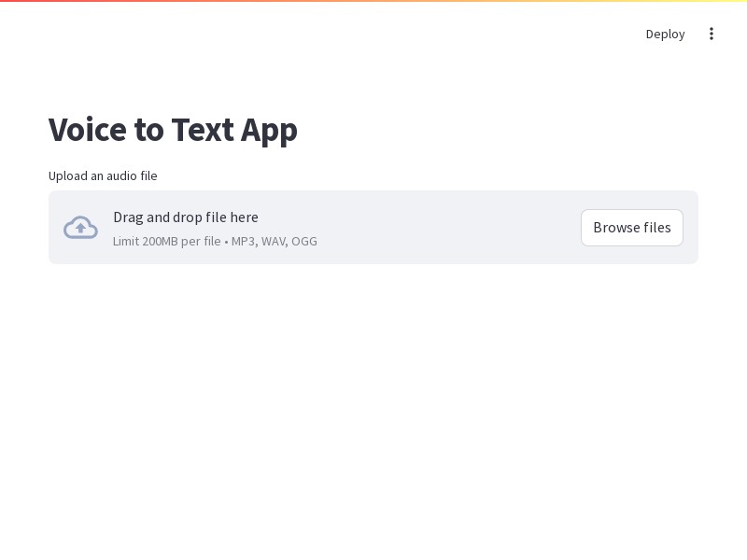Click the gray file uploader dropzone area
Screen dimensions: 747x560
pos(373,227)
